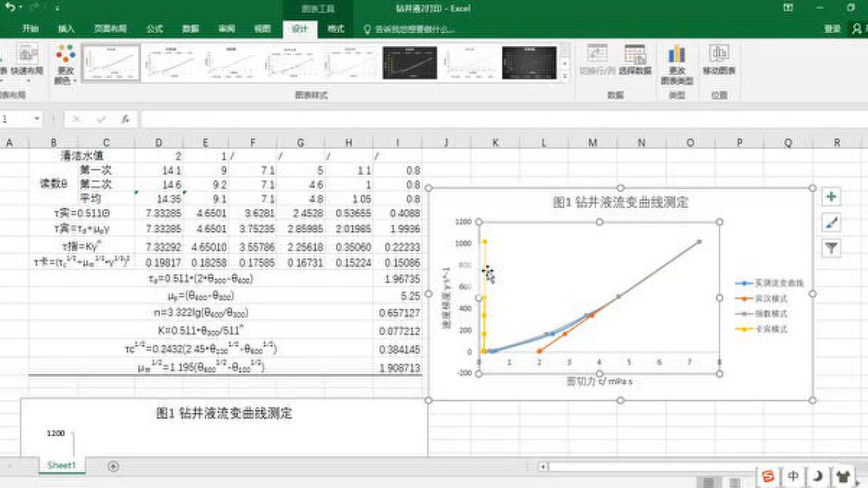
Task: Switch to the 格式 (Format) chart tools tab
Action: 336,28
